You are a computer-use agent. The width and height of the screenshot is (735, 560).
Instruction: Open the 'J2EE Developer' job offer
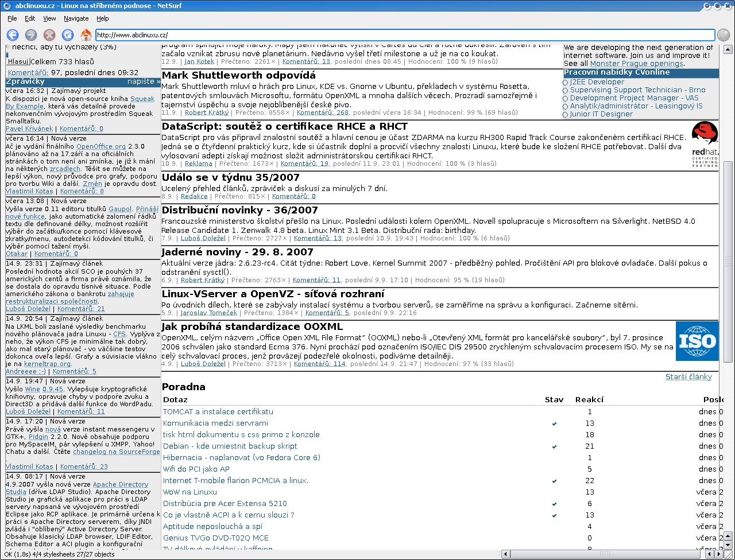(x=597, y=82)
